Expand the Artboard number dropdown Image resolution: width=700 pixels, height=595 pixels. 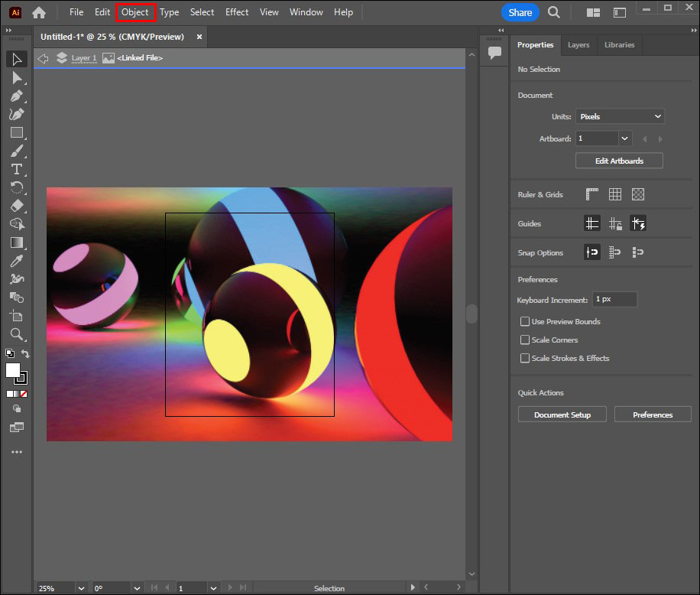click(x=625, y=138)
